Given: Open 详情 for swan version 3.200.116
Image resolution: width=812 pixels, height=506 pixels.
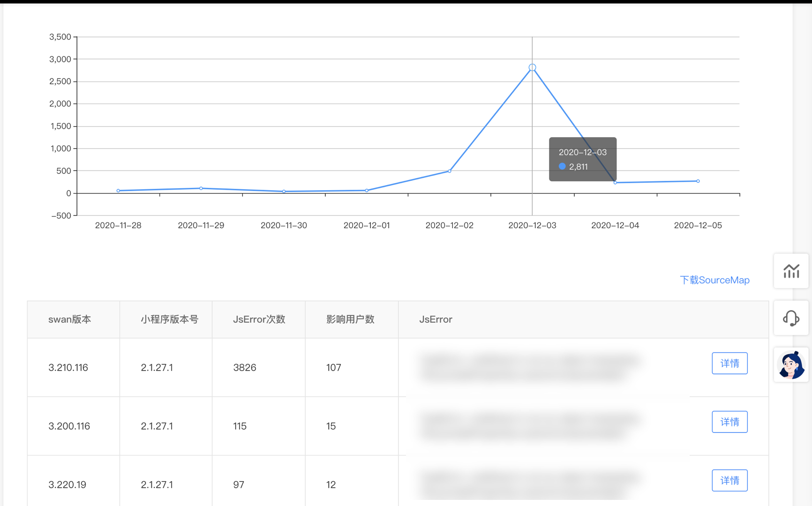Looking at the screenshot, I should click(x=729, y=422).
